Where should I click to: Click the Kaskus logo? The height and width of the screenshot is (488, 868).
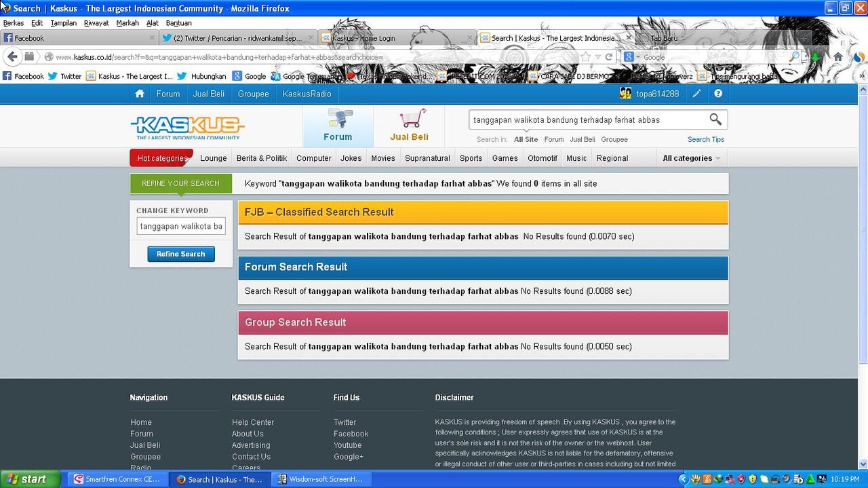[187, 127]
